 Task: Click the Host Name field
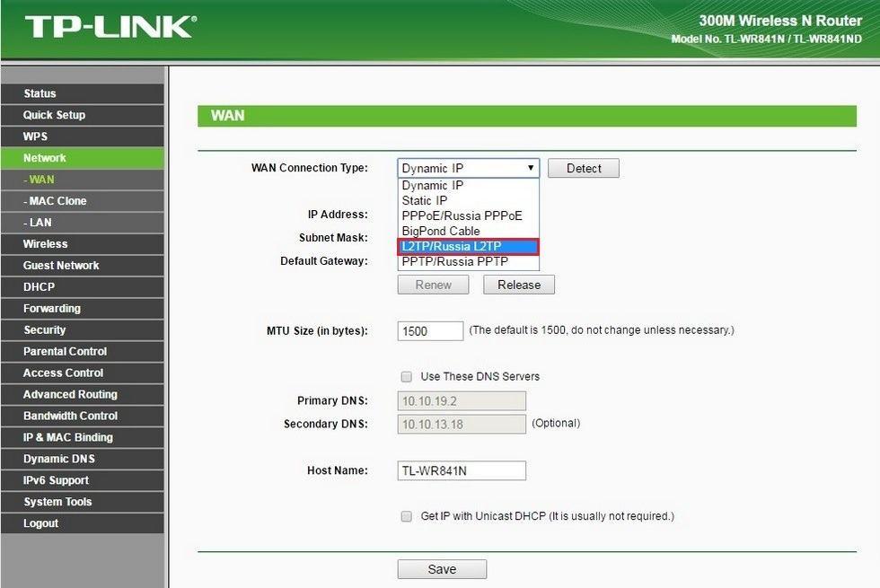pos(462,470)
